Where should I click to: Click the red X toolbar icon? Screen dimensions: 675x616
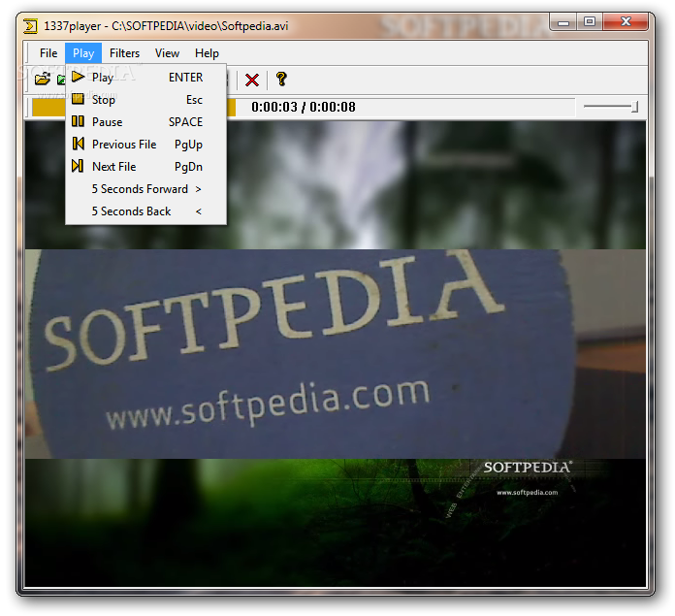click(252, 80)
